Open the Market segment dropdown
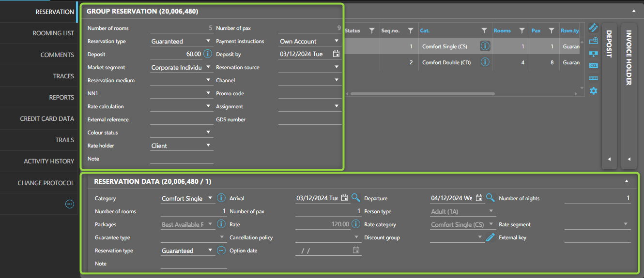 coord(208,67)
